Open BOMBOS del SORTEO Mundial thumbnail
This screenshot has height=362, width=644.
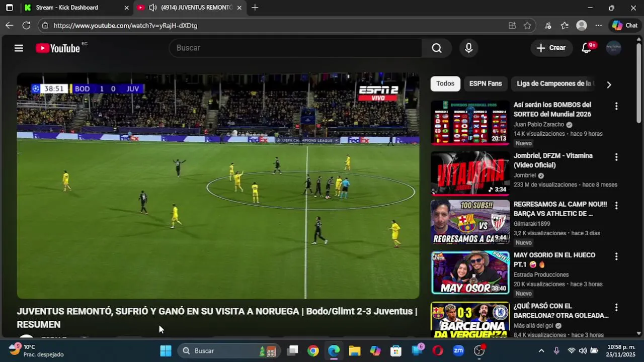coord(470,123)
